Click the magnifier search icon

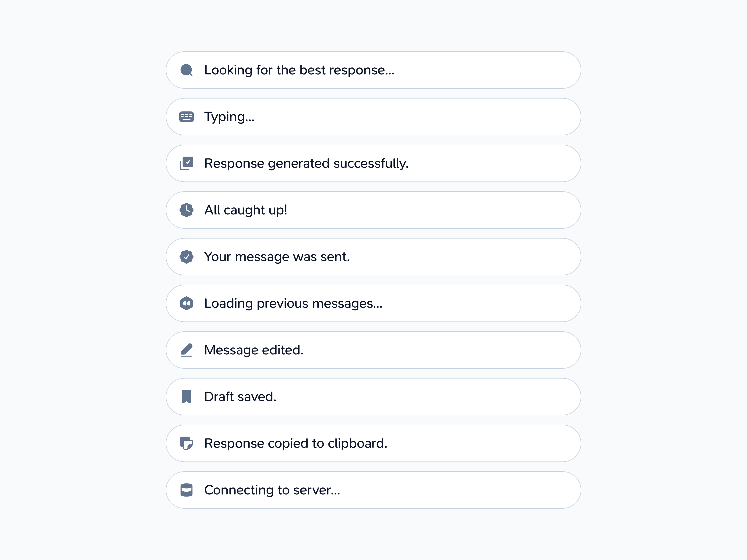(187, 70)
